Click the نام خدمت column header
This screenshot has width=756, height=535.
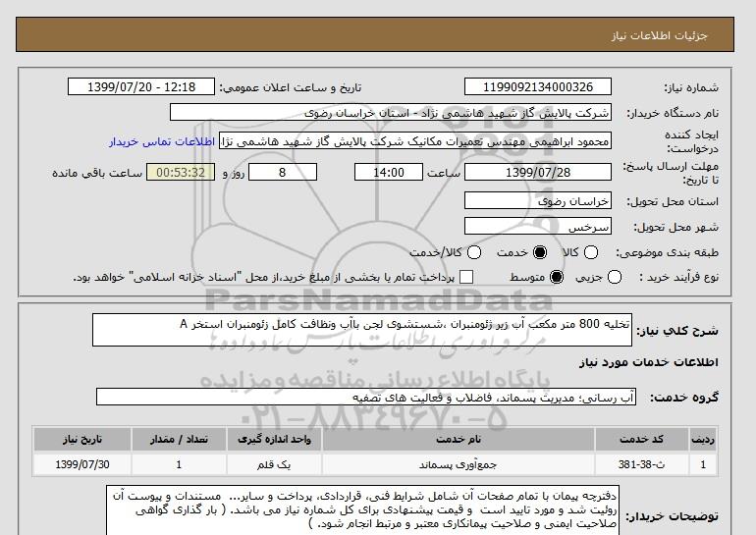click(459, 439)
